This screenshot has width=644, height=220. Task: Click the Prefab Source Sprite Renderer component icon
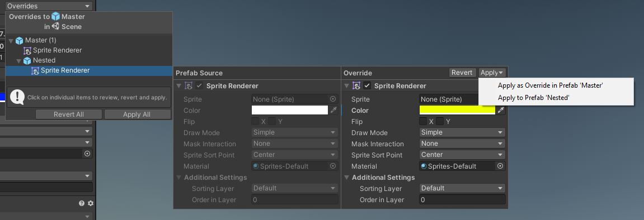tap(189, 85)
